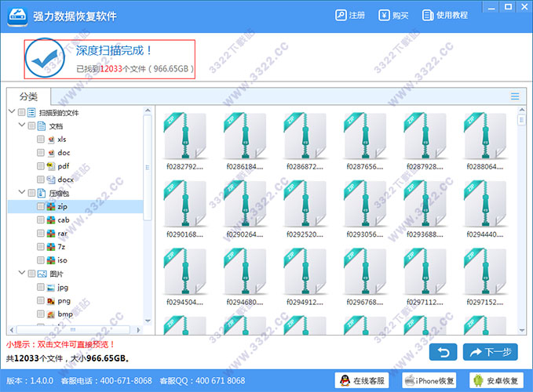Tick the doc checkbox
Image resolution: width=533 pixels, height=392 pixels.
point(41,153)
